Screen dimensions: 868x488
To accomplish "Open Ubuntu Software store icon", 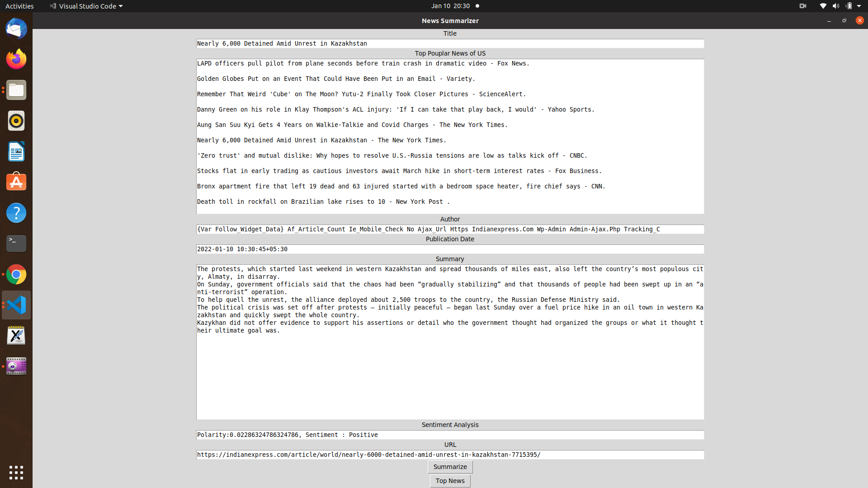I will [x=16, y=182].
